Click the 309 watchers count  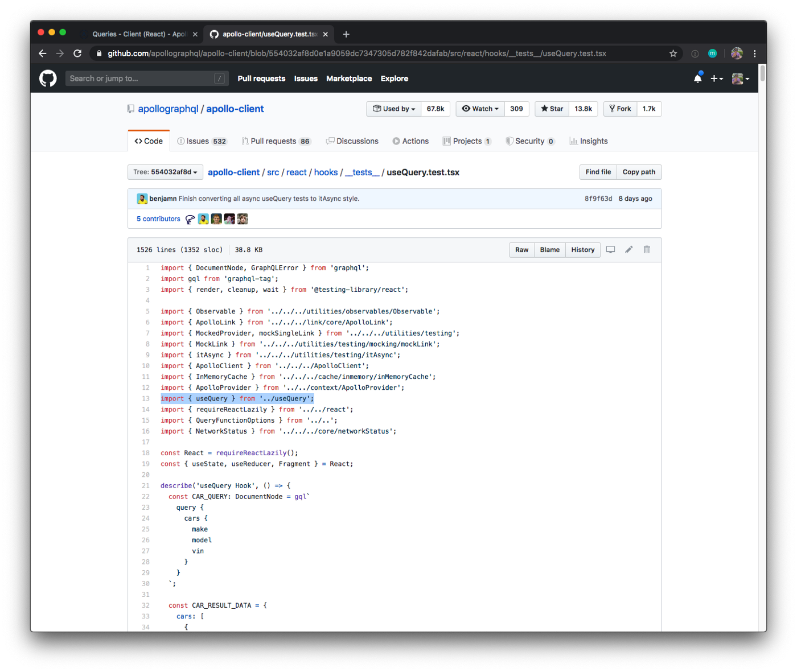point(517,109)
